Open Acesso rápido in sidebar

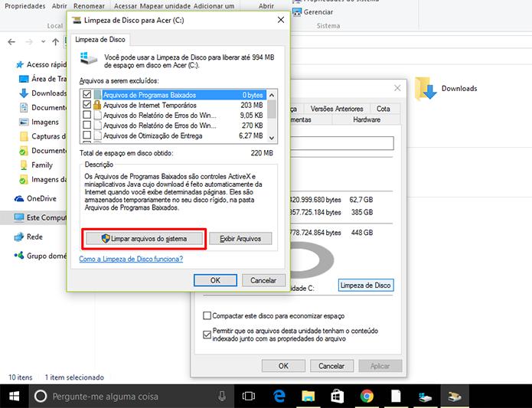(x=41, y=64)
